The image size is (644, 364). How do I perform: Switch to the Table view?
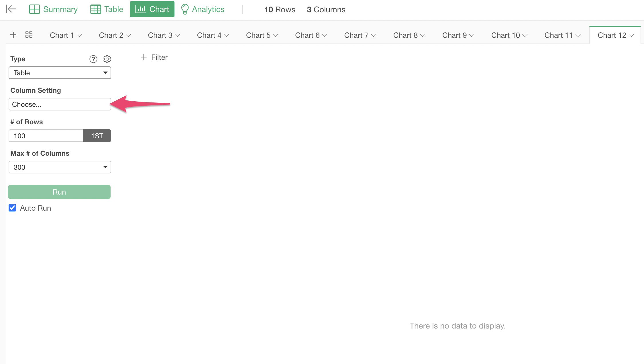(107, 9)
